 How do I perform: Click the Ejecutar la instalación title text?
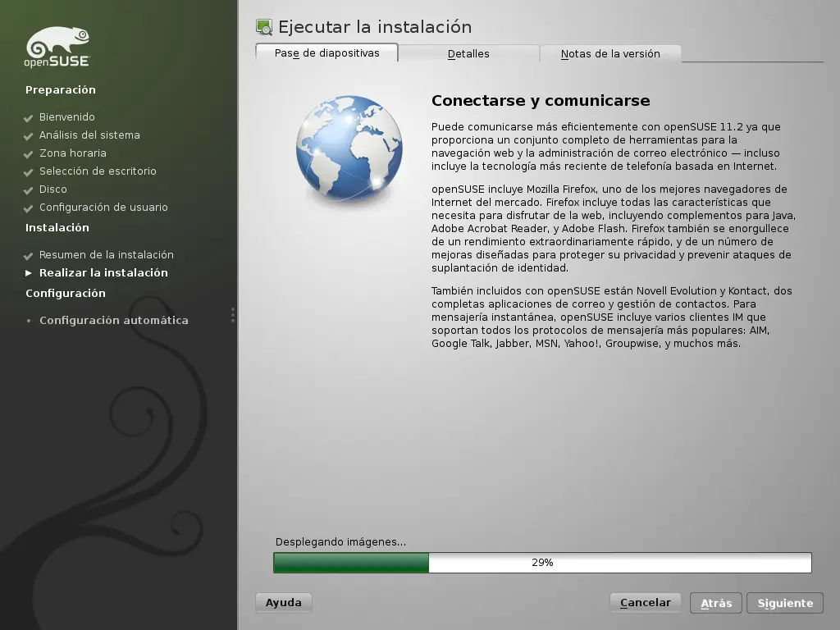click(x=375, y=27)
